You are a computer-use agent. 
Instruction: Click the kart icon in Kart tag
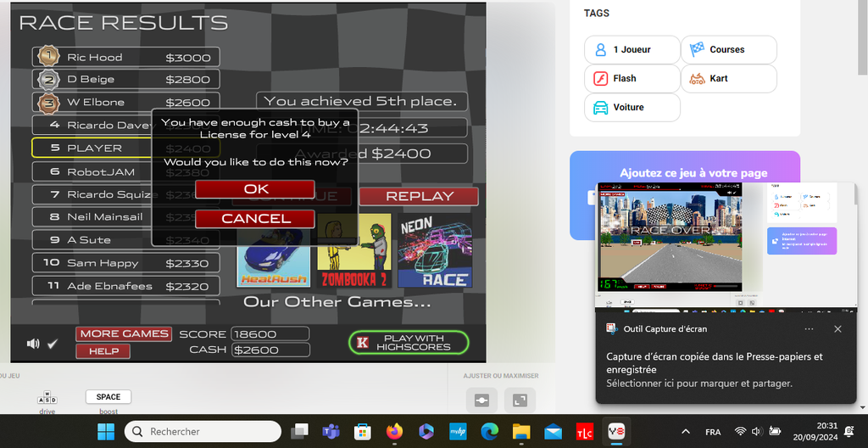point(697,79)
